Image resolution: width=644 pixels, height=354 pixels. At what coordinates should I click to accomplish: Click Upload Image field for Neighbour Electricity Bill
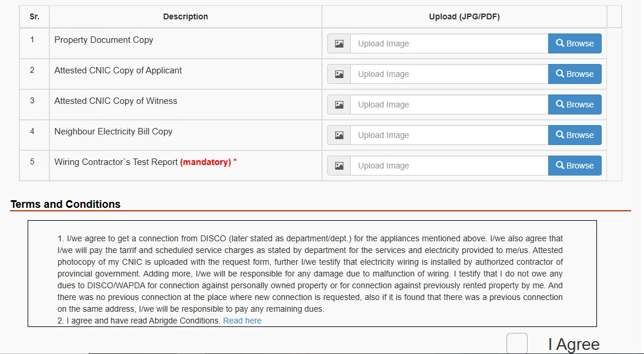450,135
